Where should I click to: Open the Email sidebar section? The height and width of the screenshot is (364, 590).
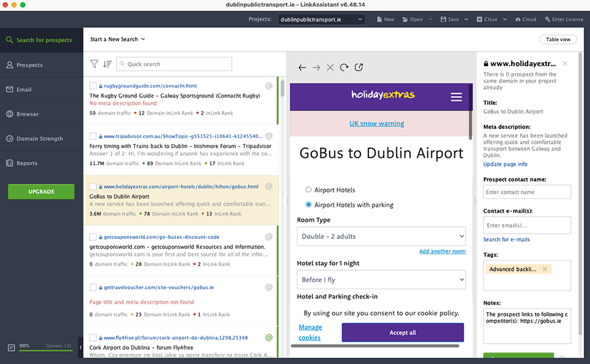41,90
